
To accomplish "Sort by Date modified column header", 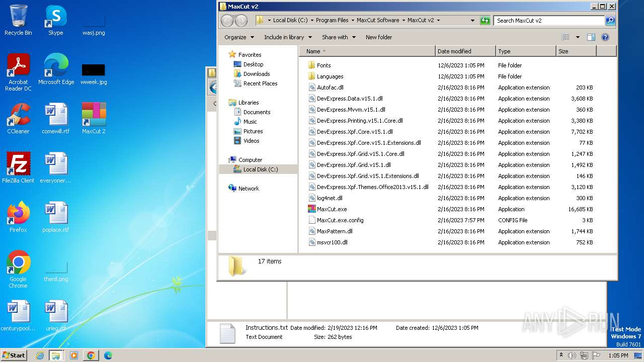I will click(465, 51).
